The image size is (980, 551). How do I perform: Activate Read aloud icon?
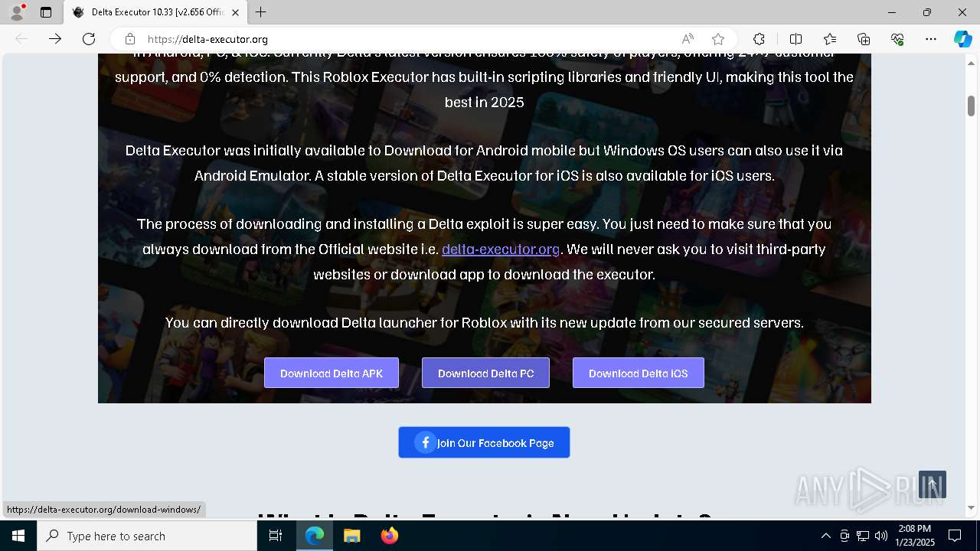point(688,39)
